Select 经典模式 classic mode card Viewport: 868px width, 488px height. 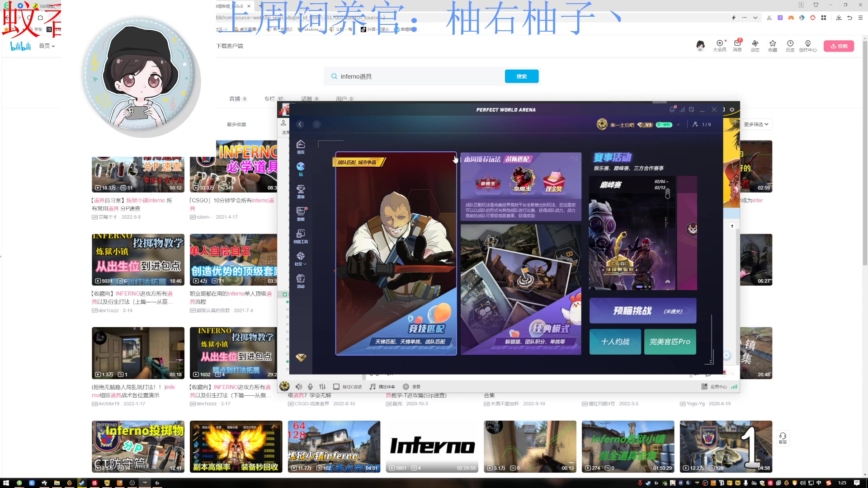click(x=521, y=290)
